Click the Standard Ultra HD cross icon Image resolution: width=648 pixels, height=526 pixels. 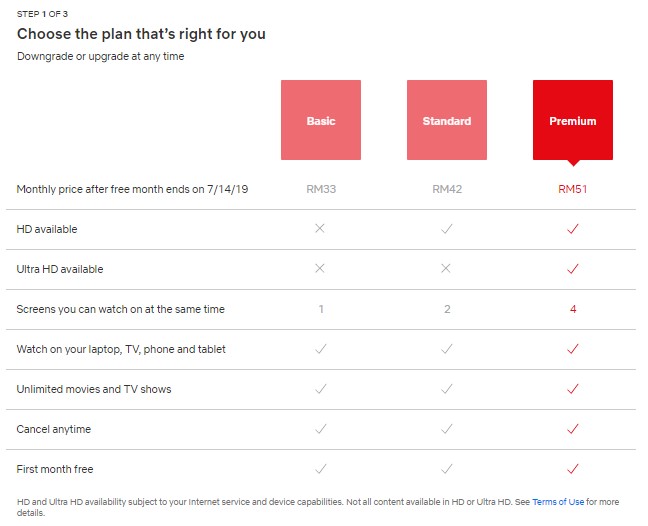(x=446, y=268)
